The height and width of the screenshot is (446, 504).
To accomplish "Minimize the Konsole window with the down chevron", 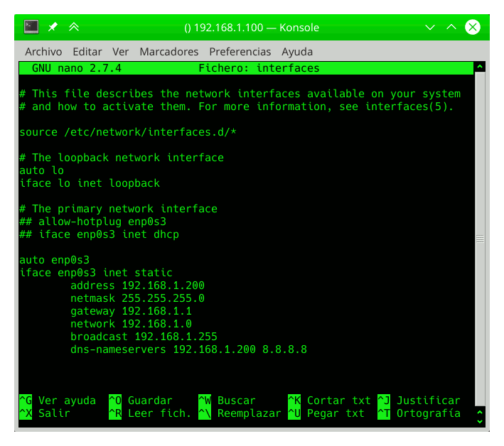I will click(x=430, y=27).
